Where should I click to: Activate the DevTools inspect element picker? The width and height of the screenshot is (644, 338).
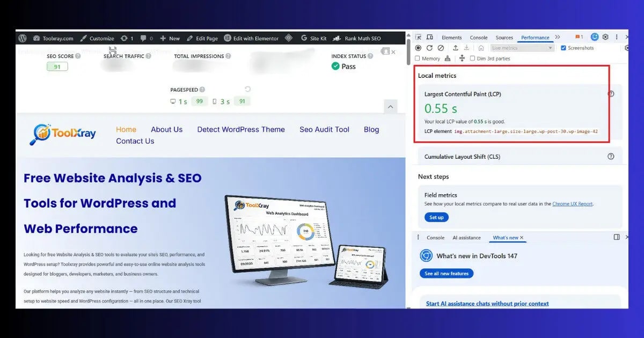[419, 38]
